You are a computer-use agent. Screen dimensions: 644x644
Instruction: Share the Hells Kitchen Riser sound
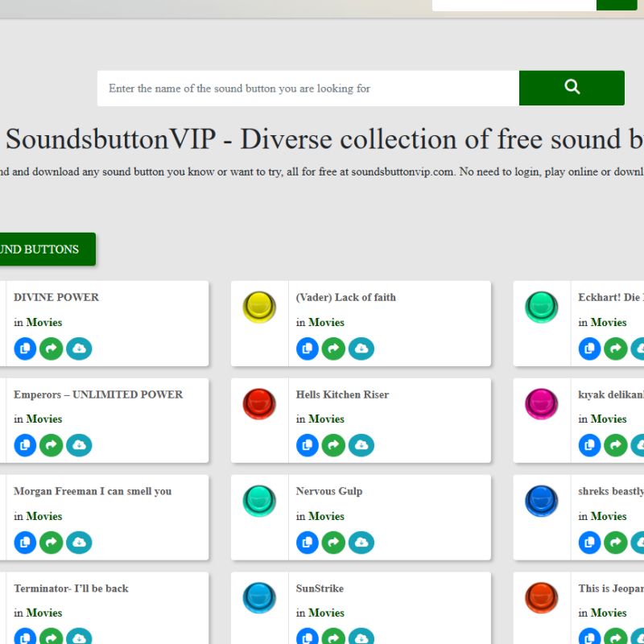click(333, 445)
